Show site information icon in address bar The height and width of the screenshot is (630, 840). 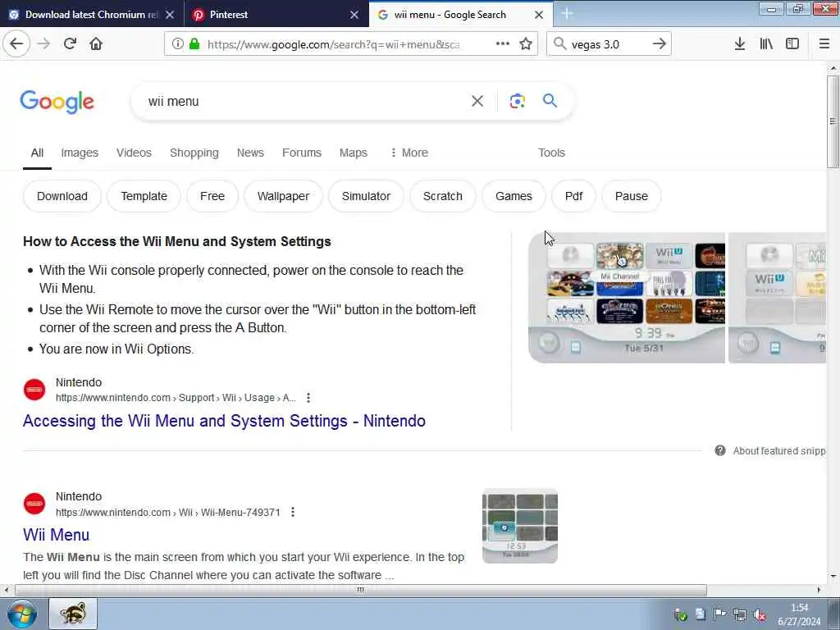pyautogui.click(x=178, y=44)
